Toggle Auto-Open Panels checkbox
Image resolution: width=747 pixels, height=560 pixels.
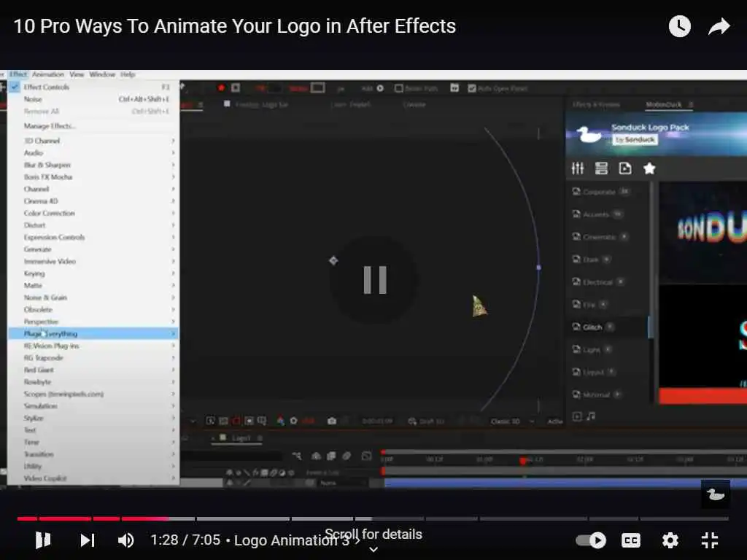click(x=472, y=88)
